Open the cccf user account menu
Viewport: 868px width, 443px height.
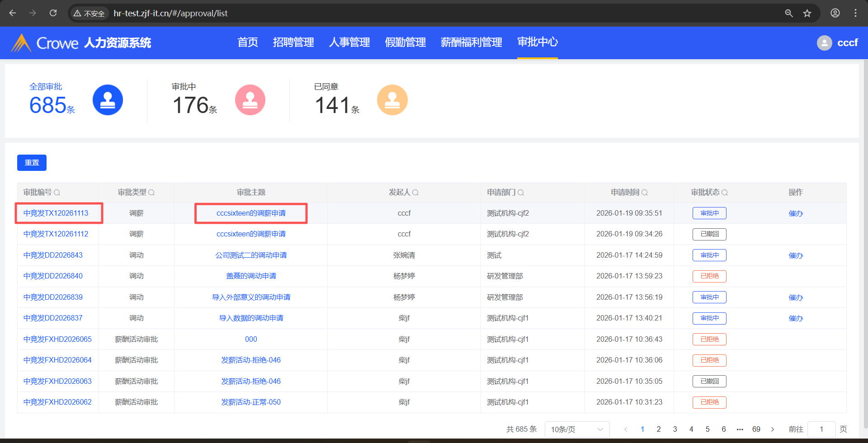[x=837, y=43]
